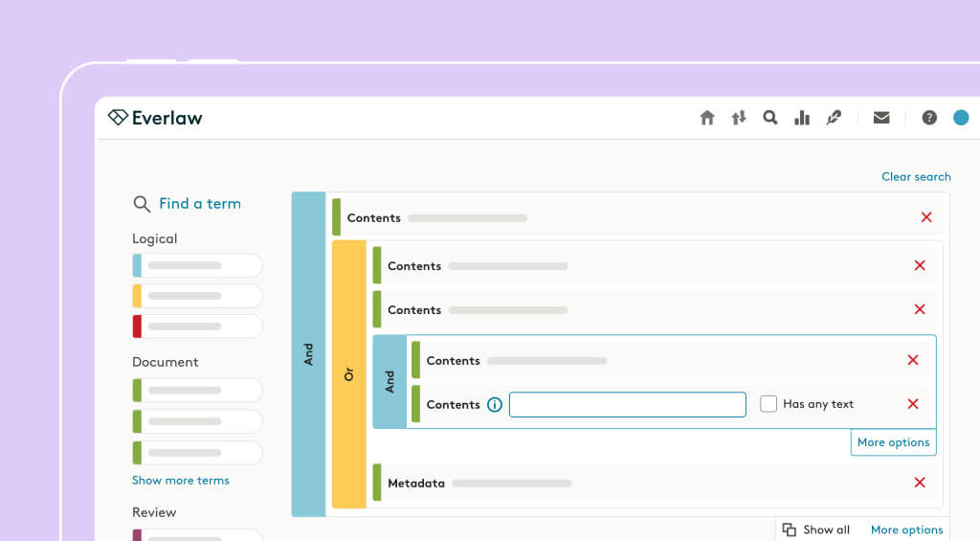Click Show all below the query builder
The height and width of the screenshot is (541, 980).
[816, 530]
